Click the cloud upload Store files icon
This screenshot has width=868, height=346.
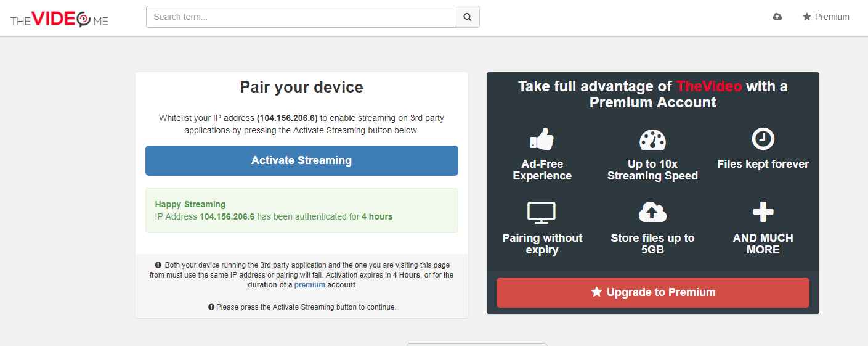tap(653, 213)
